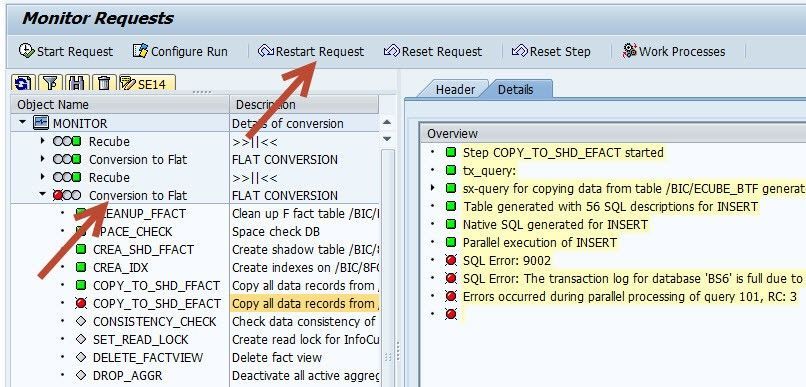Collapse the MONITOR root node
This screenshot has height=387, width=806.
(22, 123)
